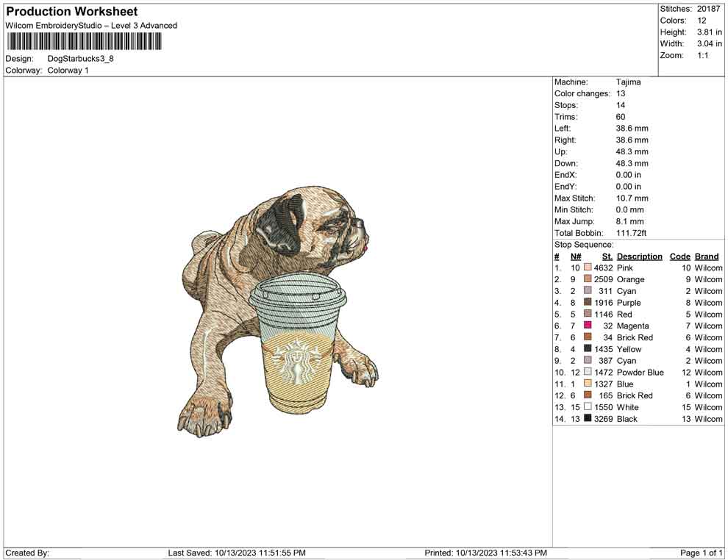Click the stitches count '20187'
This screenshot has height=560, width=728.
[708, 9]
